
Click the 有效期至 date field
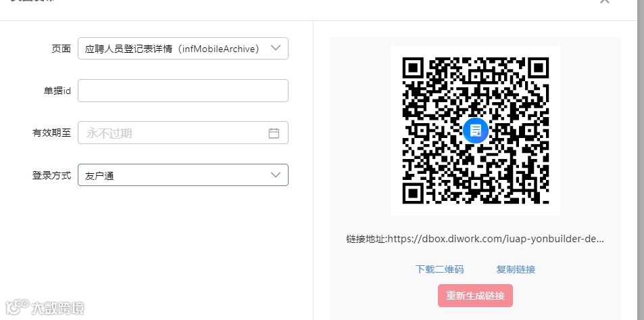pyautogui.click(x=182, y=133)
